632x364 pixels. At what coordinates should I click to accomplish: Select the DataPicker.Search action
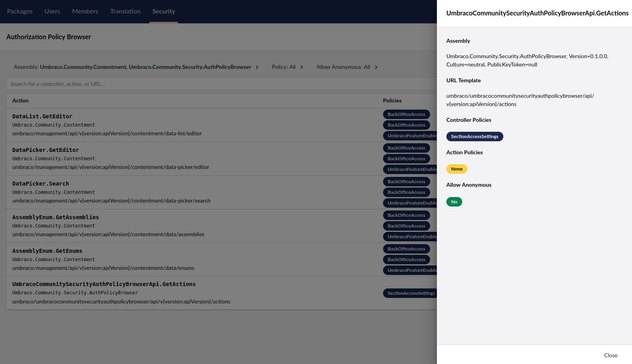tap(222, 192)
